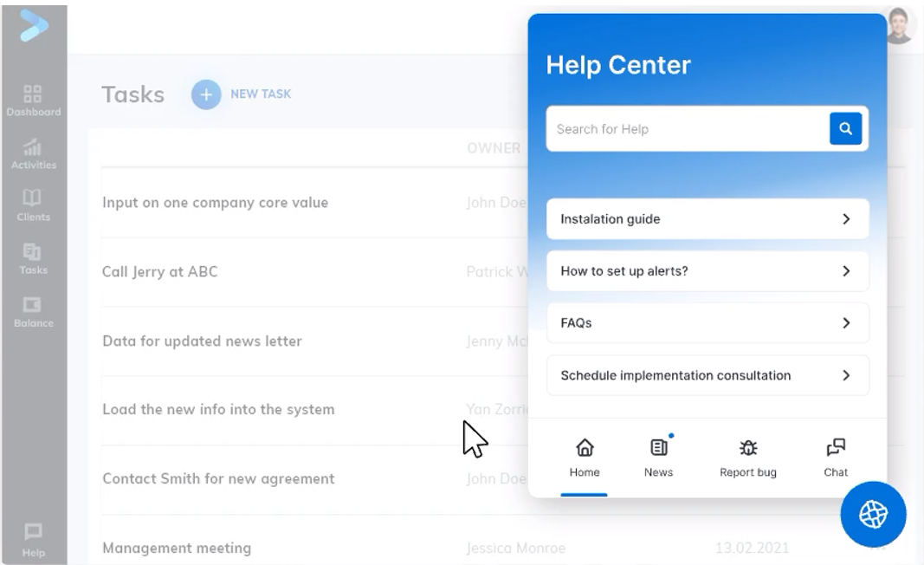The image size is (924, 565).
Task: Select the Tasks icon in sidebar
Action: pyautogui.click(x=33, y=253)
